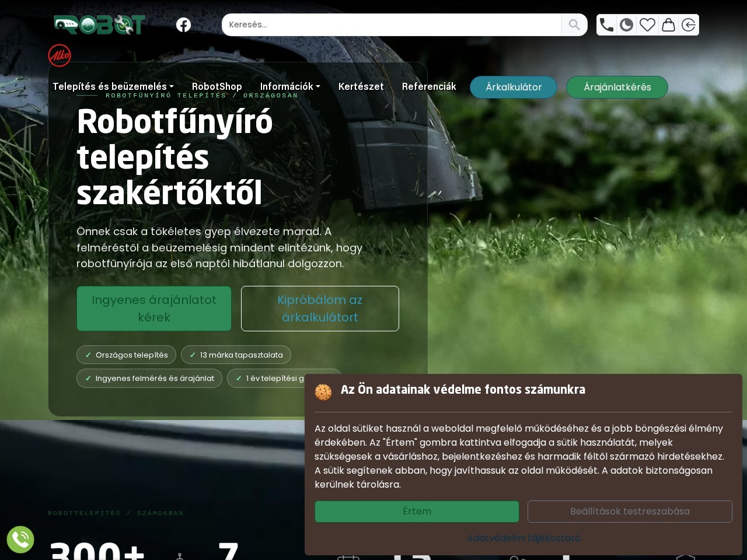This screenshot has width=747, height=560.
Task: Open Beállítások testreszabása cookie settings
Action: point(630,512)
